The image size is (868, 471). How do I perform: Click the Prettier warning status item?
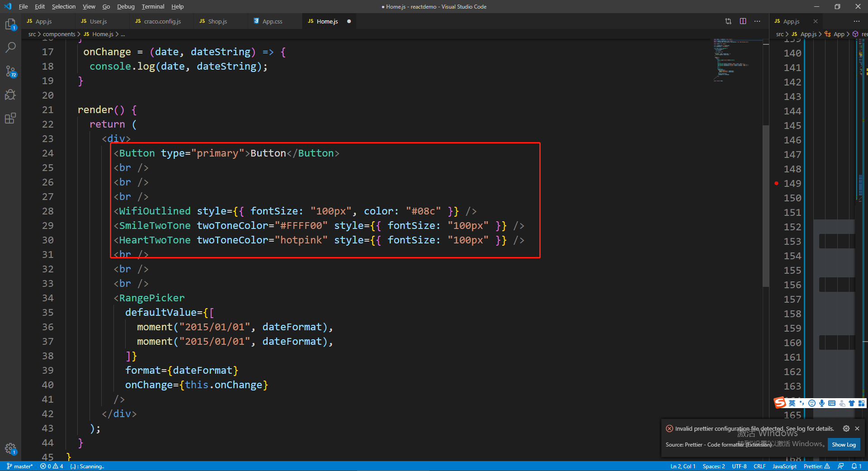coord(816,466)
